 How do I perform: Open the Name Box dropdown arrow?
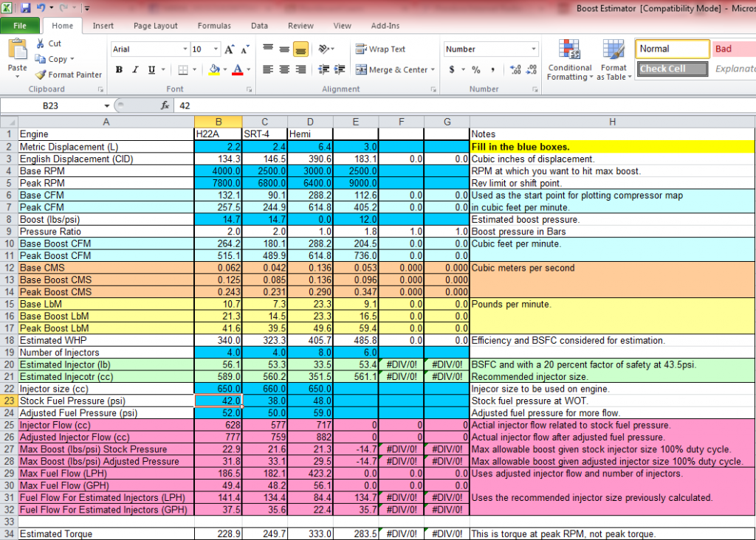tap(107, 105)
